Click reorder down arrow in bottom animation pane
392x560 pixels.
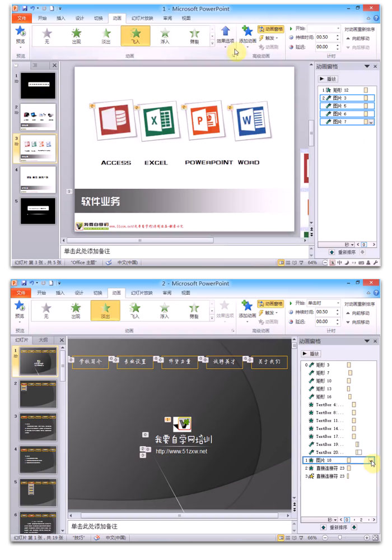354,527
